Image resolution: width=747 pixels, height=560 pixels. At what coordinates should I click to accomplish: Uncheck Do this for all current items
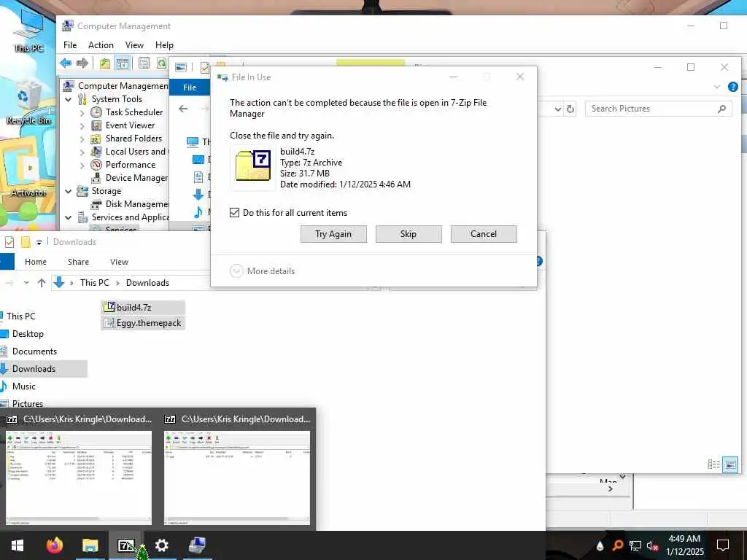(234, 212)
